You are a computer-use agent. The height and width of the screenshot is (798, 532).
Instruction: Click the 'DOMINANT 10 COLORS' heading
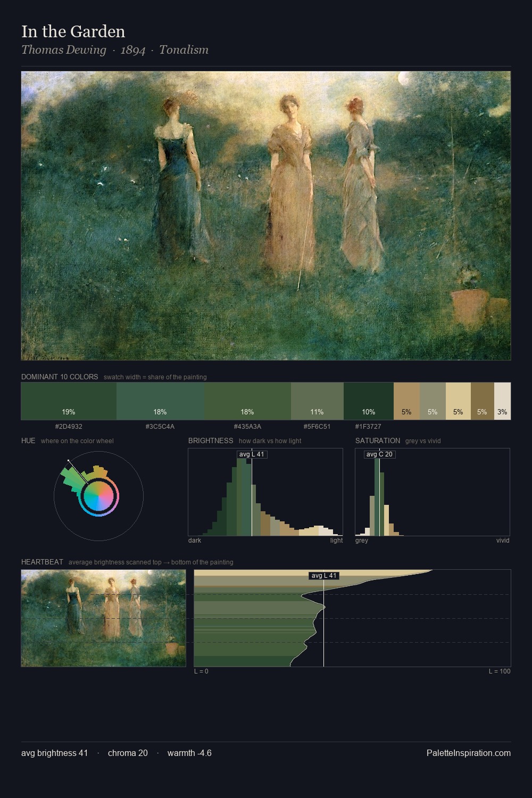point(60,377)
